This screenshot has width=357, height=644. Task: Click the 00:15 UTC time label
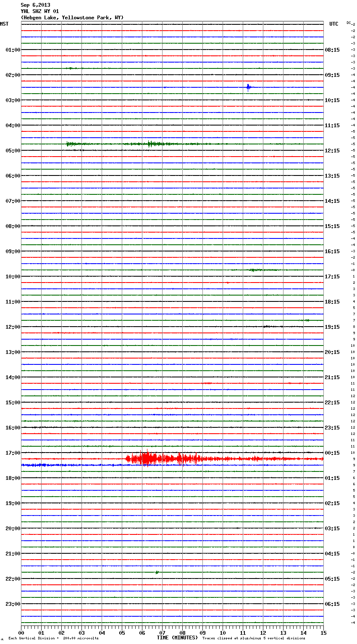(332, 453)
